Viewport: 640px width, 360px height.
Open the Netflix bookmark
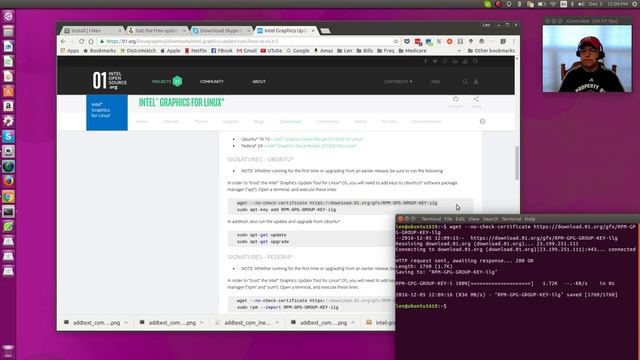[x=196, y=51]
